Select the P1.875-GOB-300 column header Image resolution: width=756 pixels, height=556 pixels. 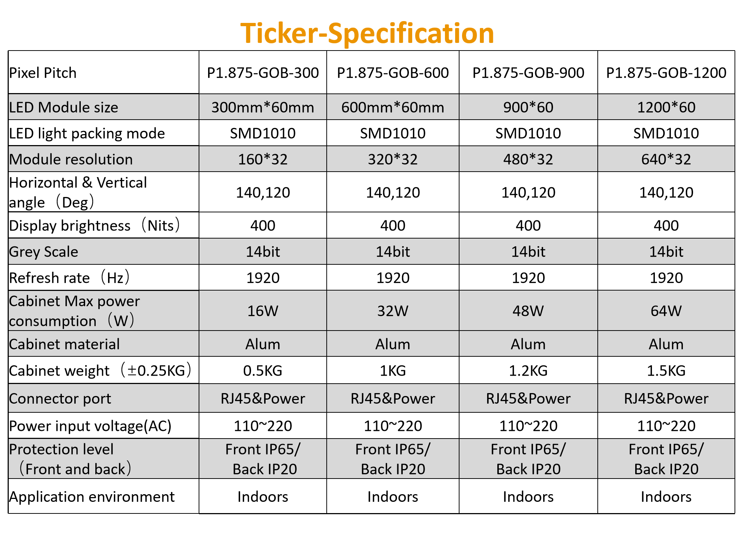pyautogui.click(x=263, y=73)
